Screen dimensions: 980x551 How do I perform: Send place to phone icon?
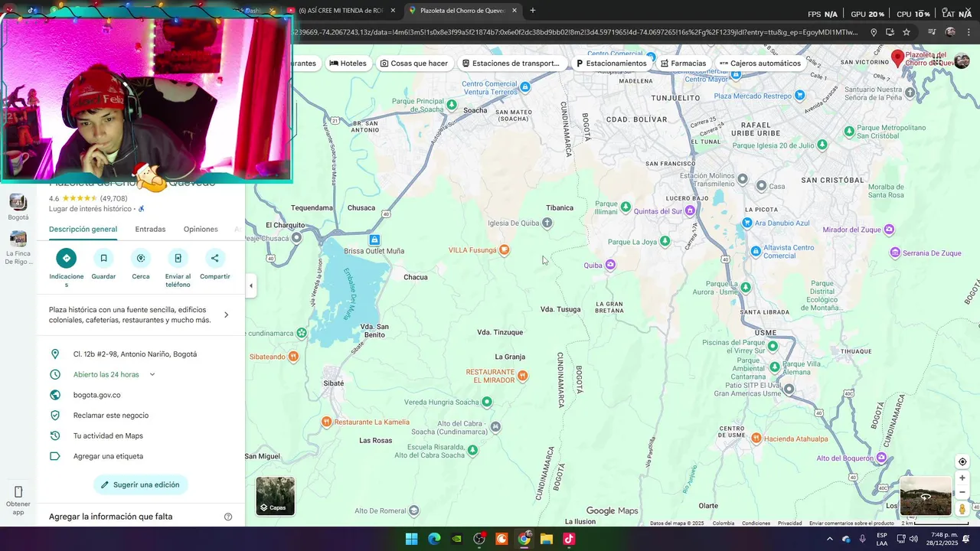pos(178,258)
